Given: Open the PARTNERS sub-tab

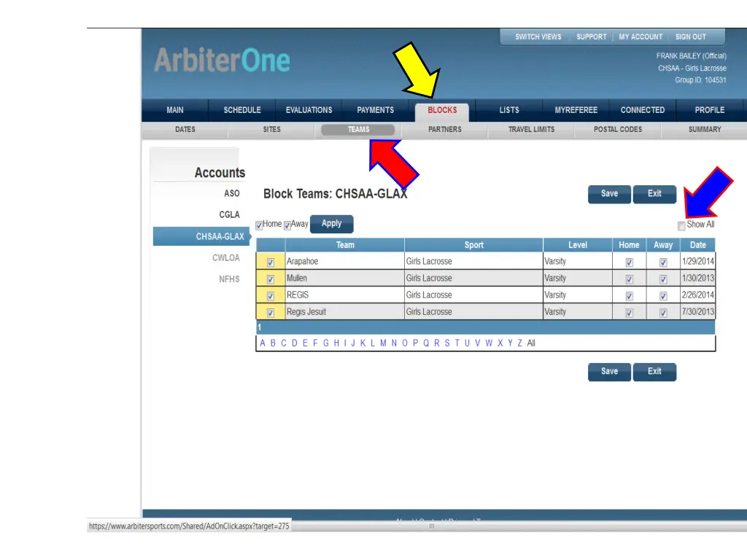Looking at the screenshot, I should [444, 130].
